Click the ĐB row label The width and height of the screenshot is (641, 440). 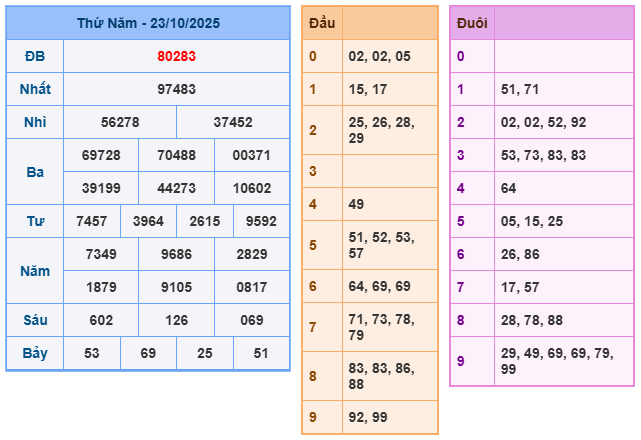[35, 56]
